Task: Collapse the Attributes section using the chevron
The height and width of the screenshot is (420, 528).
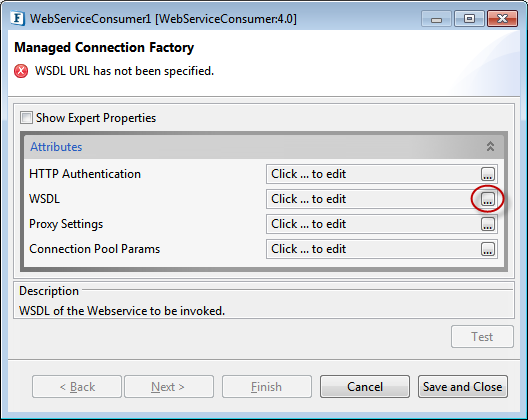Action: tap(490, 147)
